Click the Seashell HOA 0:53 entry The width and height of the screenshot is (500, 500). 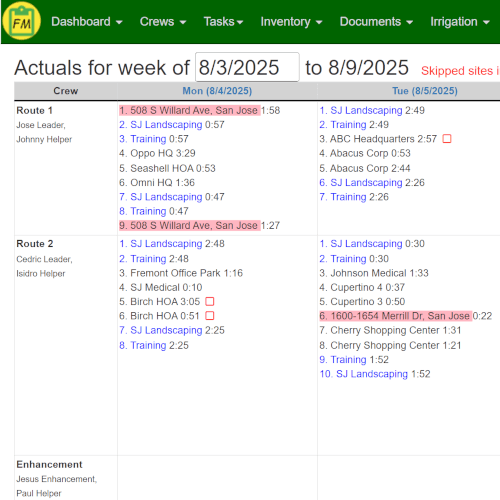click(x=167, y=168)
